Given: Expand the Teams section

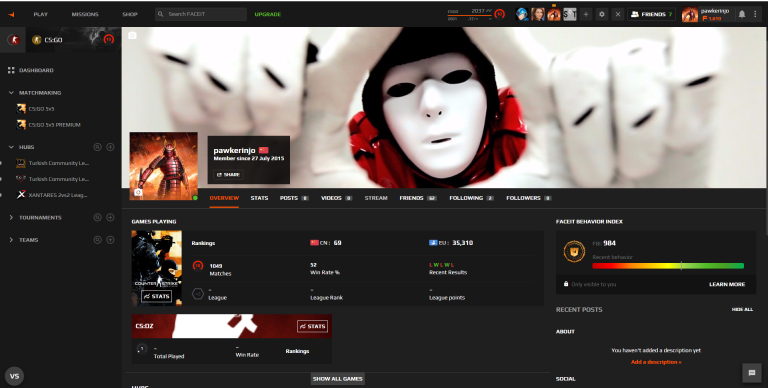Looking at the screenshot, I should point(11,240).
